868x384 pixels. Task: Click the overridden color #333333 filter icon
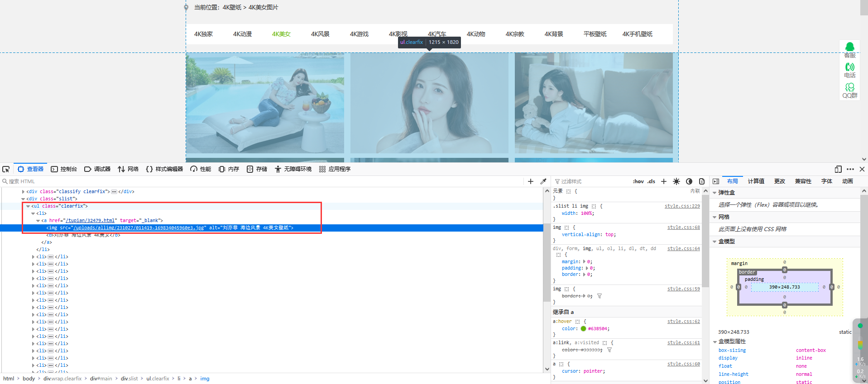(x=609, y=350)
